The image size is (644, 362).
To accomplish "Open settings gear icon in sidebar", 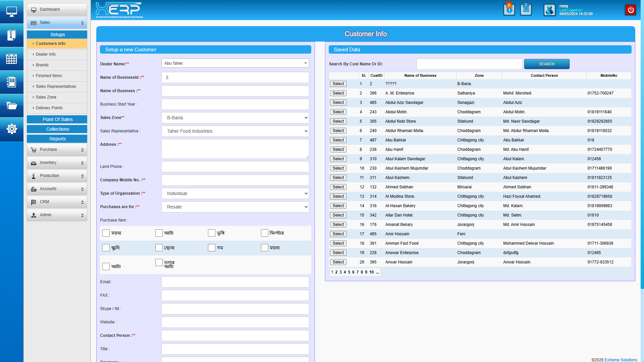I will point(11,129).
